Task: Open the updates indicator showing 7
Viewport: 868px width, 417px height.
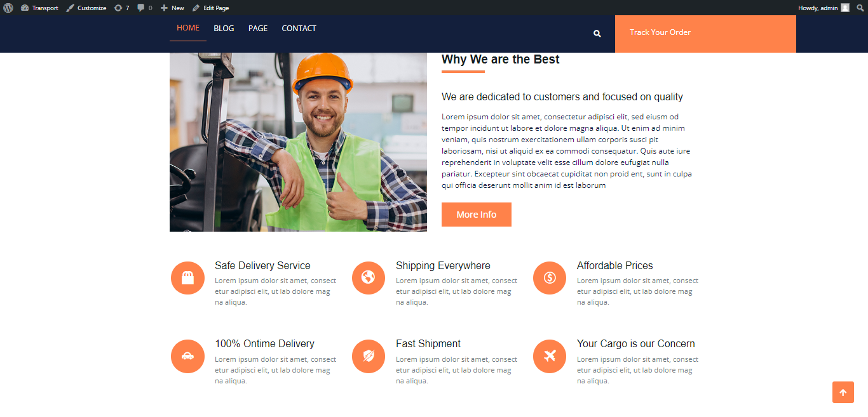Action: pyautogui.click(x=121, y=8)
